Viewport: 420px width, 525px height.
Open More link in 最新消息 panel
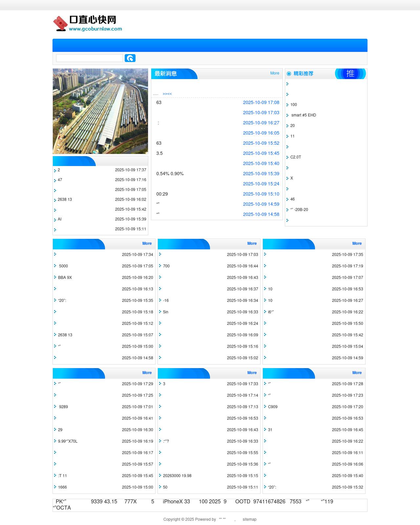(x=275, y=73)
